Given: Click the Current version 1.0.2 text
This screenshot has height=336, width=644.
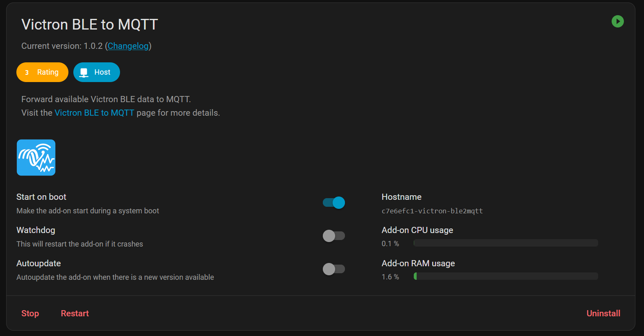Looking at the screenshot, I should click(x=62, y=46).
